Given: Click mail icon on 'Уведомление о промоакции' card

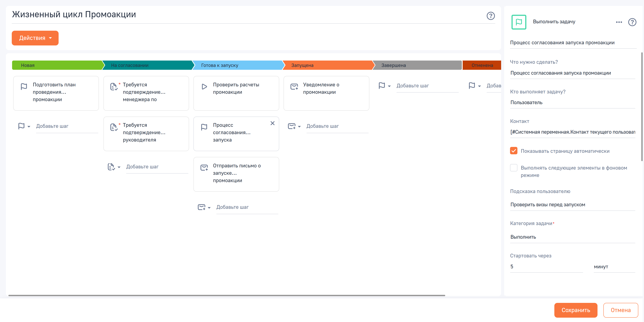Looking at the screenshot, I should pyautogui.click(x=294, y=86).
